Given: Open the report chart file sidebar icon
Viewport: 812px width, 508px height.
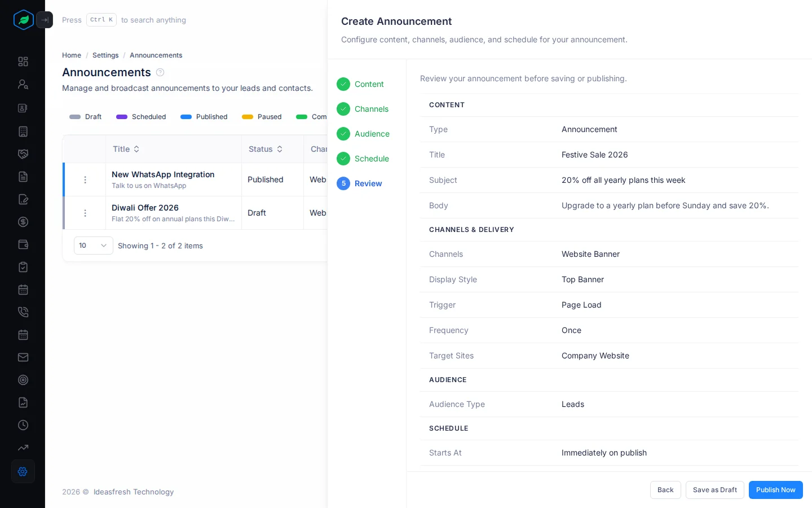Looking at the screenshot, I should pos(23,402).
